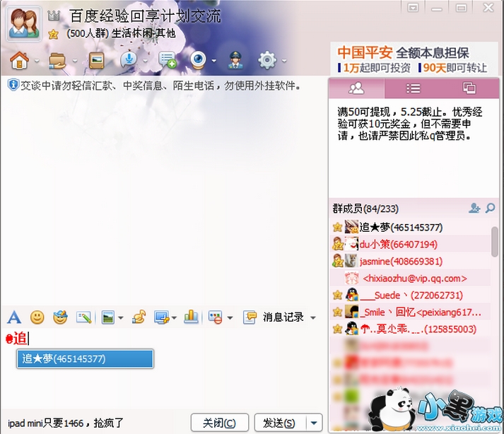The image size is (504, 434).
Task: Open 消息记录 message history
Action: pos(274,317)
